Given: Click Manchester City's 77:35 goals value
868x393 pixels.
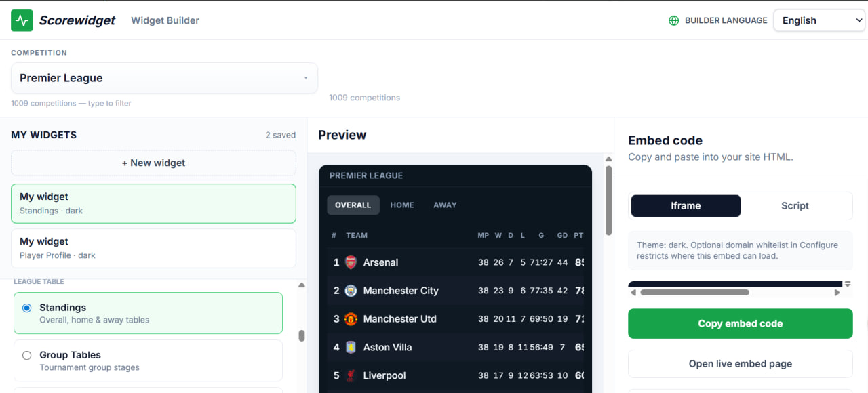Looking at the screenshot, I should (541, 291).
